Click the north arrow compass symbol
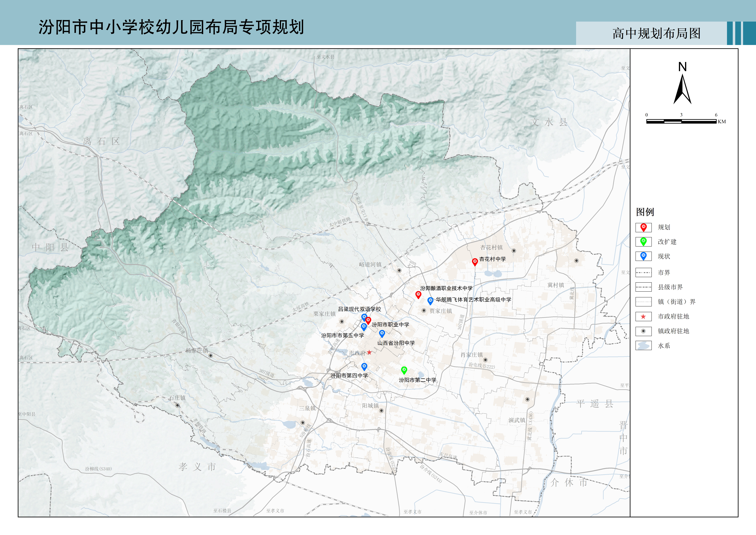The height and width of the screenshot is (535, 756). click(683, 83)
